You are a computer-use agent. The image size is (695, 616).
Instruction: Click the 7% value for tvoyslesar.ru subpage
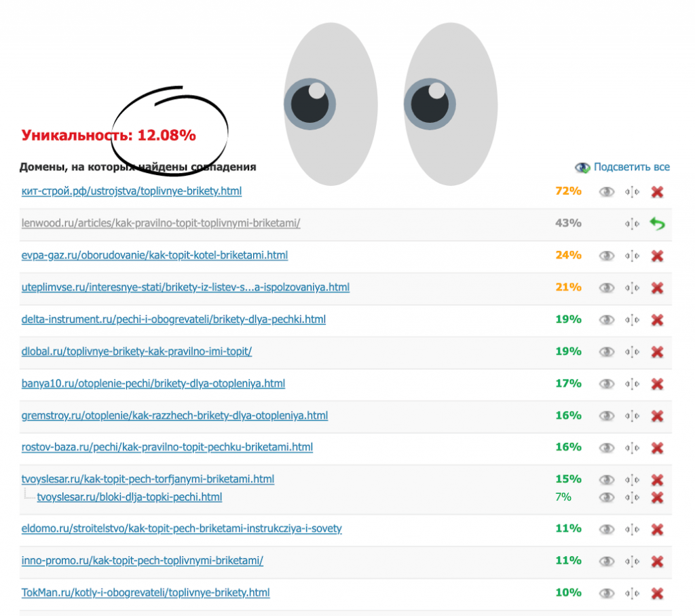tap(563, 497)
